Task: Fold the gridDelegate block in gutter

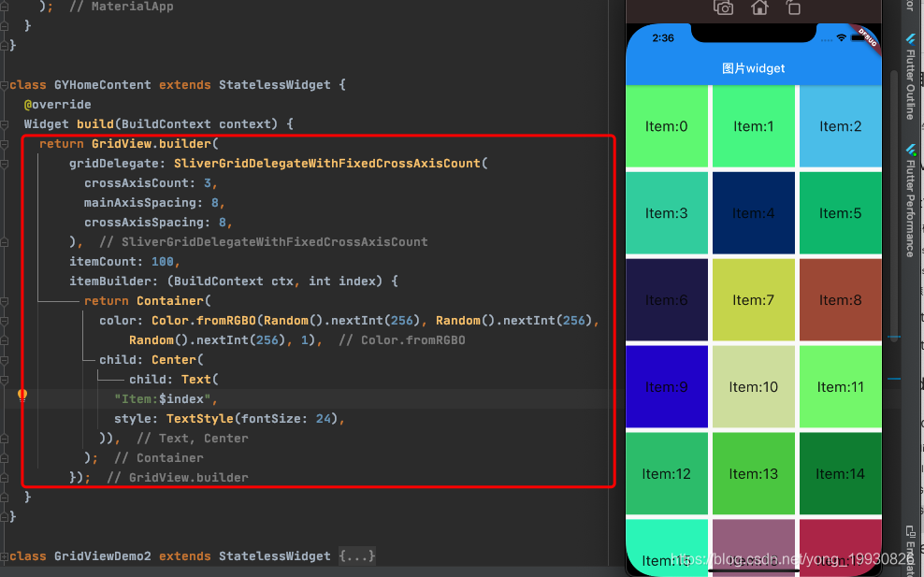Action: [4, 164]
